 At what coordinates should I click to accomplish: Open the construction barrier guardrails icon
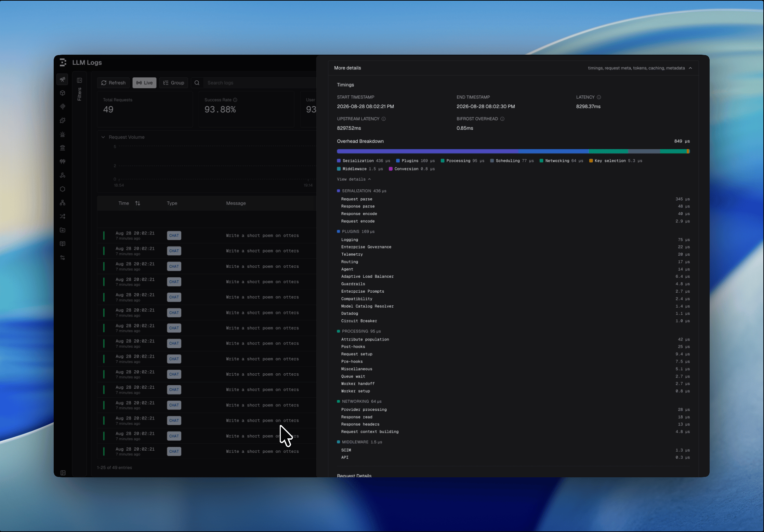point(63,161)
